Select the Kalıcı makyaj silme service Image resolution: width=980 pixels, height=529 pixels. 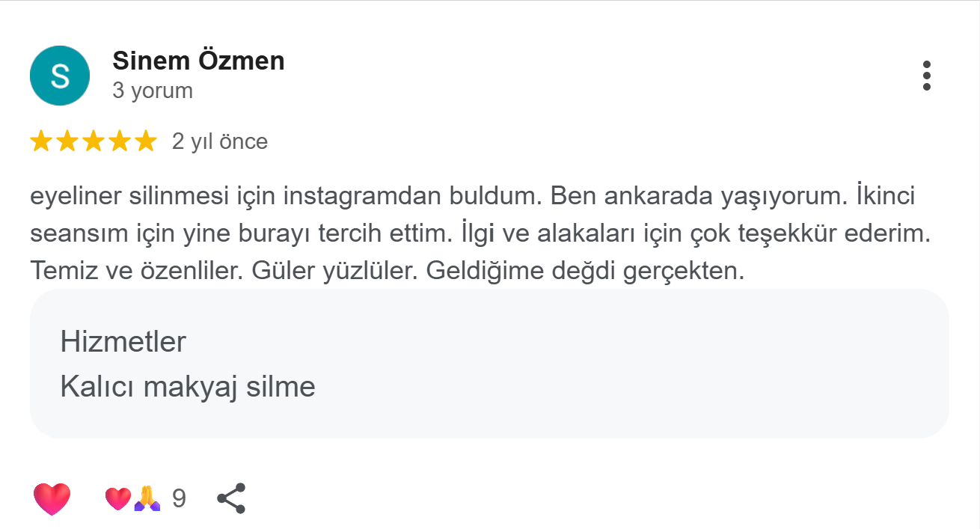point(187,387)
